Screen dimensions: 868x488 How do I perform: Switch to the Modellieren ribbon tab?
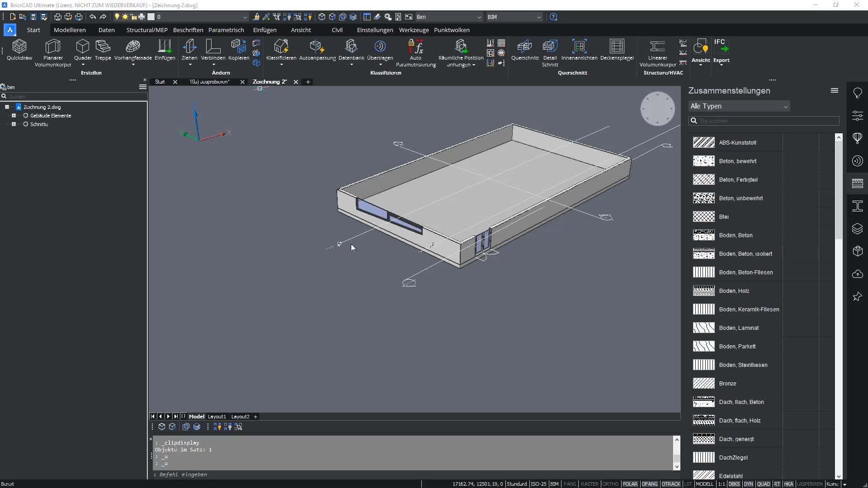point(70,30)
